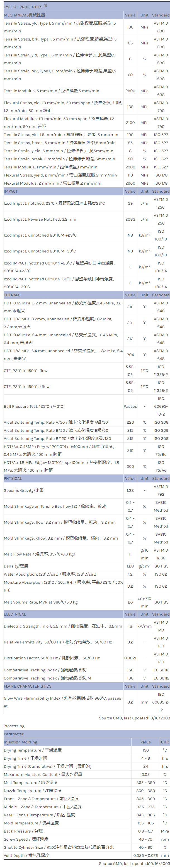
Task: Click the IMPACT section header
Action: [x=11, y=191]
